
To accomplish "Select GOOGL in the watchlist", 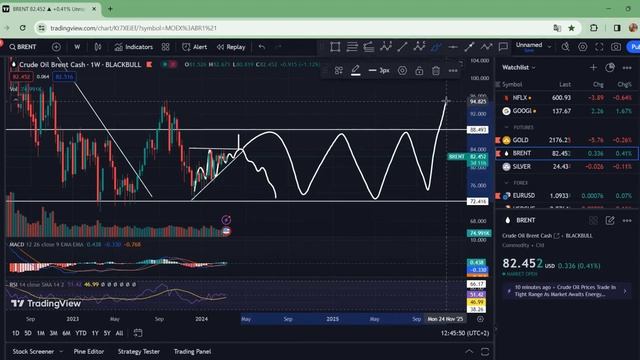I will [567, 111].
